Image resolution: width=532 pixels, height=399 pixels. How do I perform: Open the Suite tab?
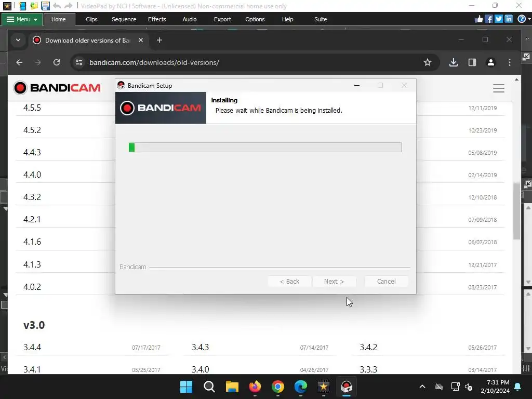(x=320, y=19)
